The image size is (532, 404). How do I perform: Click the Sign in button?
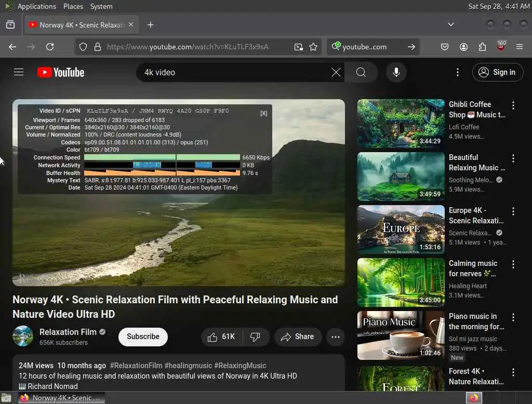coord(497,72)
